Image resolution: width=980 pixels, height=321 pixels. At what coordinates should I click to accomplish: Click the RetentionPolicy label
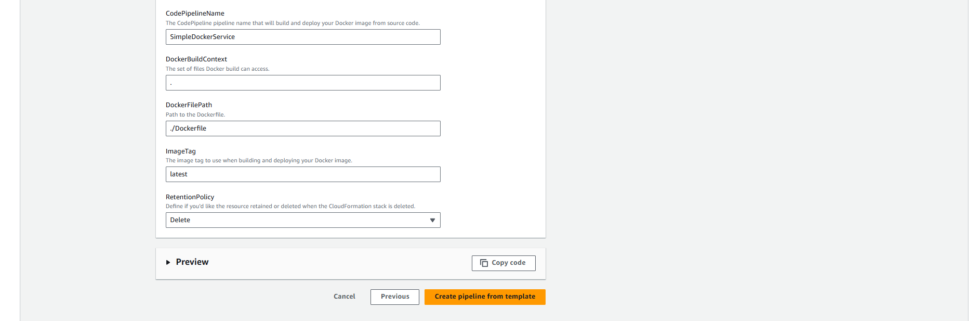pos(190,197)
